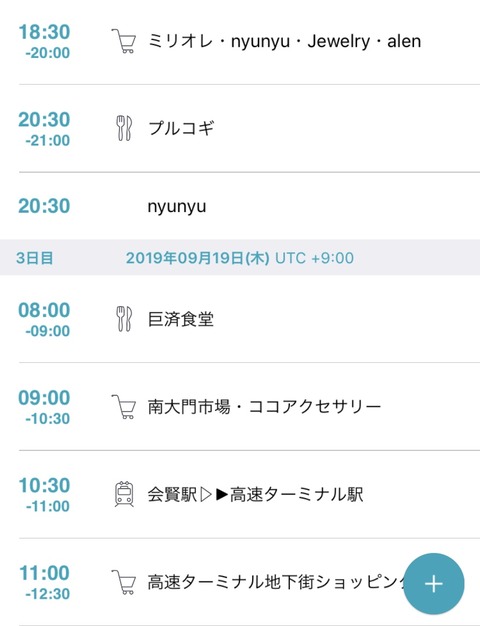Tap the cart icon beside 南大門市場
Image resolution: width=480 pixels, height=626 pixels.
(x=123, y=406)
